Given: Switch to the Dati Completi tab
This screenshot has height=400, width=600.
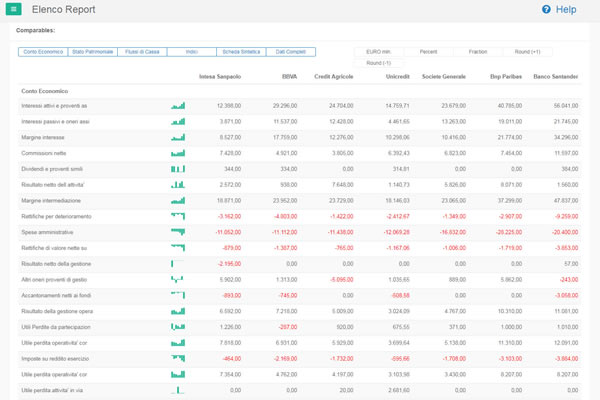Looking at the screenshot, I should tap(291, 52).
